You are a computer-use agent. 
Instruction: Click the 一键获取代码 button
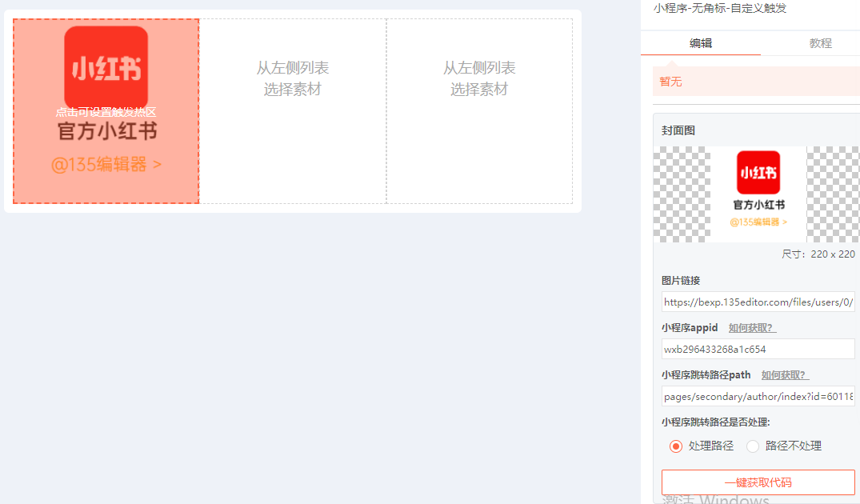pyautogui.click(x=758, y=482)
